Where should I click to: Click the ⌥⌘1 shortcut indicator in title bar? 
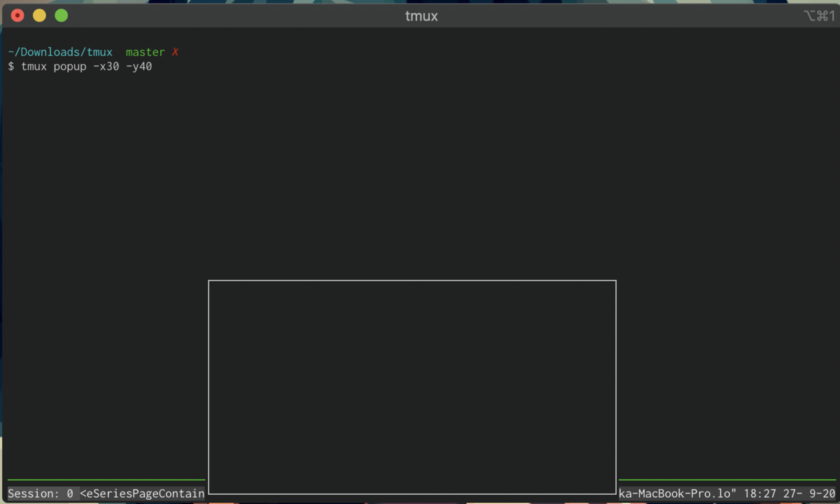coord(819,16)
